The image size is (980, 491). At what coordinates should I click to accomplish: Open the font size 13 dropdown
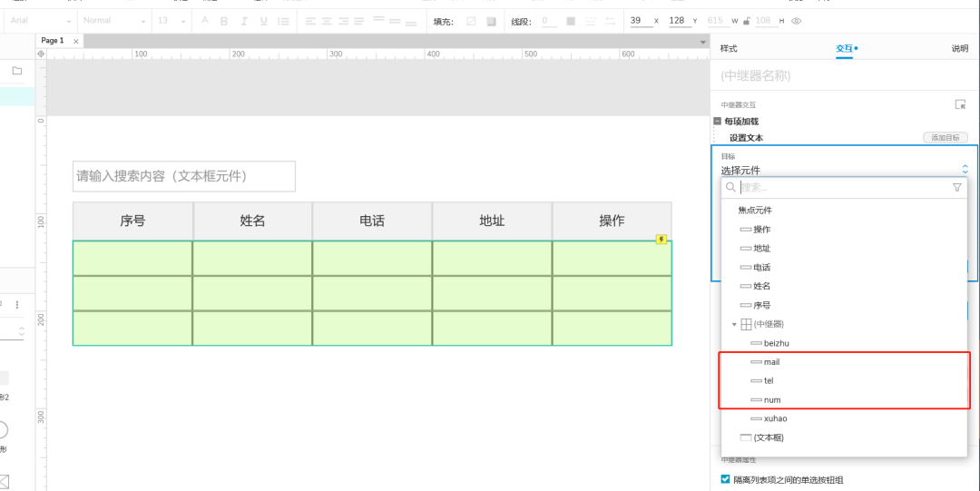click(171, 21)
